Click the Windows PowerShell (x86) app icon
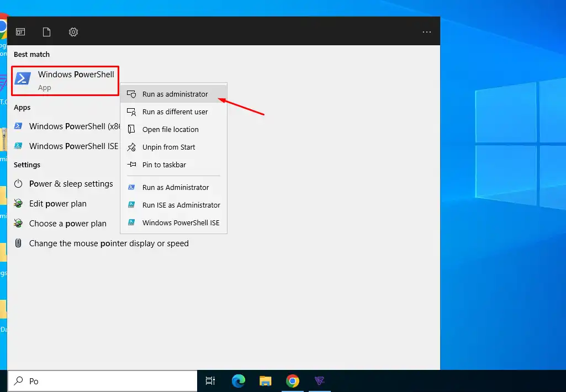This screenshot has height=392, width=566. pyautogui.click(x=18, y=126)
